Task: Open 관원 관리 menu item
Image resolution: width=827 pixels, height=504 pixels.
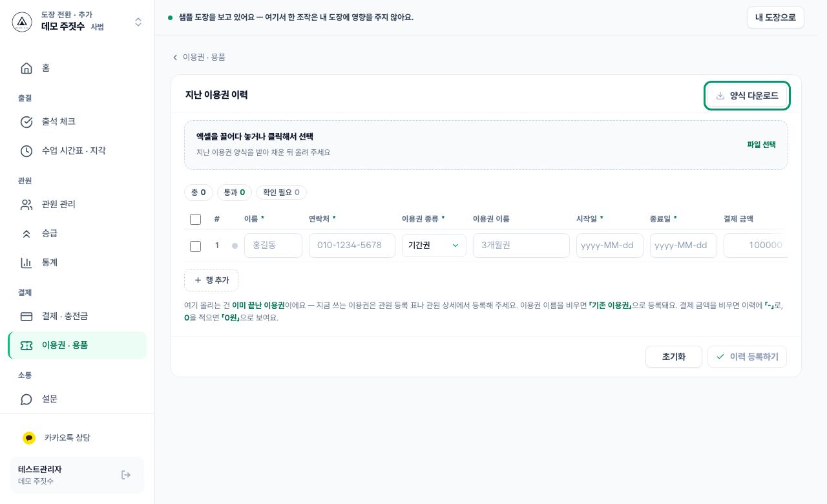Action: pos(78,204)
